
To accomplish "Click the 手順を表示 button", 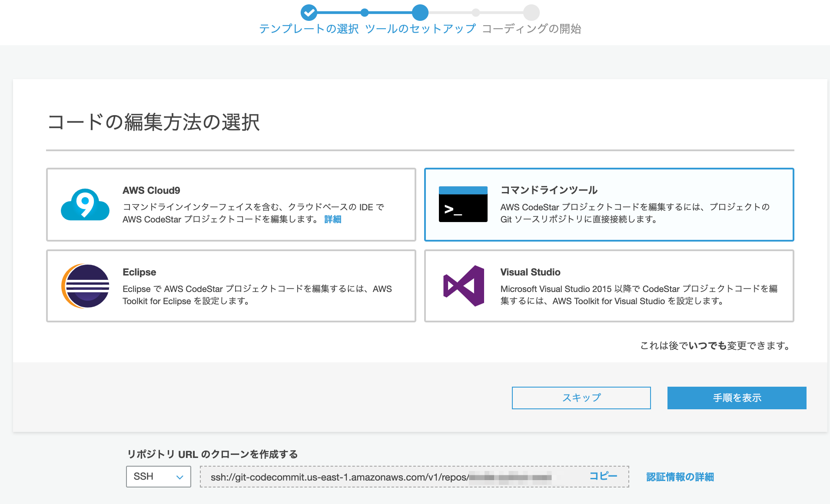I will (737, 398).
